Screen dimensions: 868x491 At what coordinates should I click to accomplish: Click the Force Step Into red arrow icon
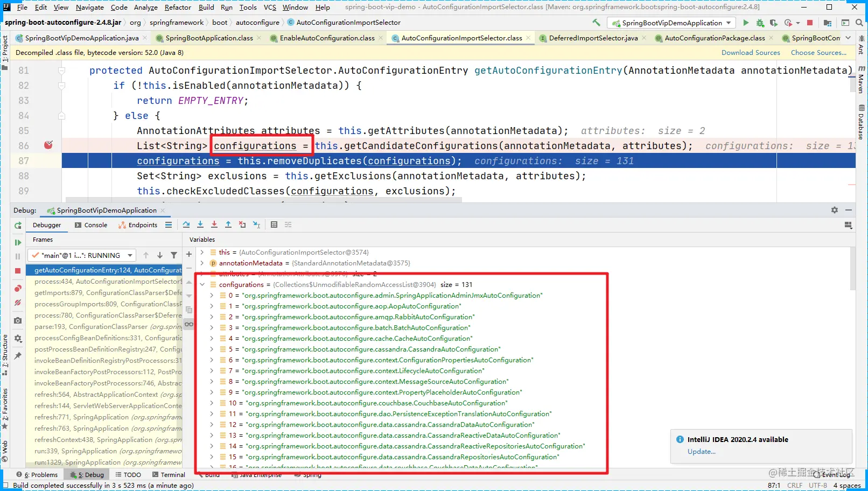pyautogui.click(x=214, y=225)
